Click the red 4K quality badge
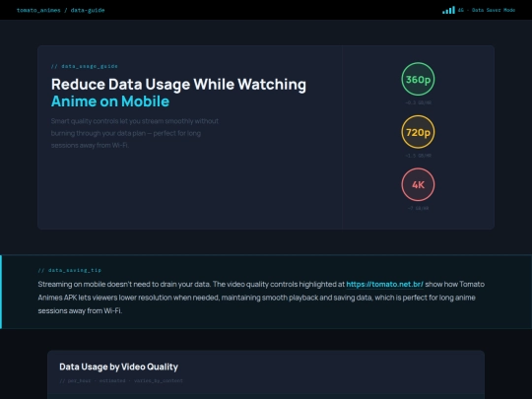Viewport: 532px width, 399px height. (x=418, y=184)
